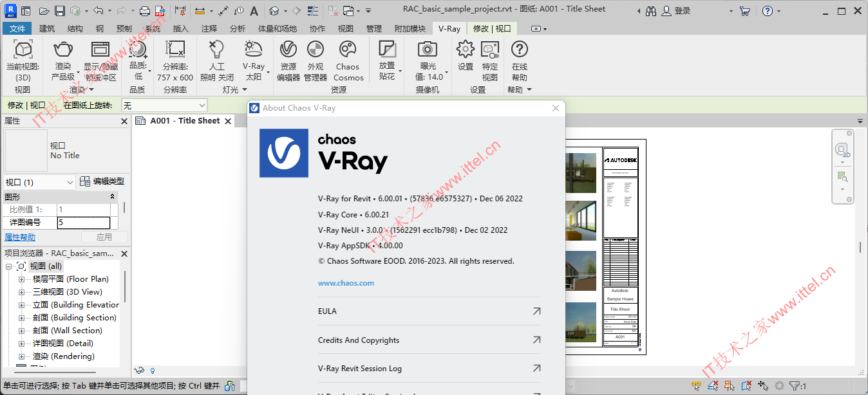The width and height of the screenshot is (868, 395).
Task: Select Wall Section in Project Browser
Action: pyautogui.click(x=68, y=331)
